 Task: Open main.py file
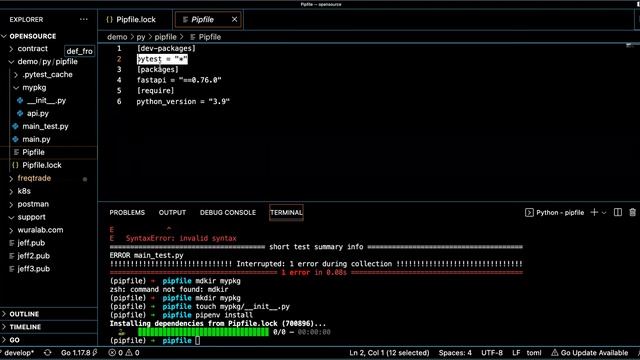tap(36, 139)
